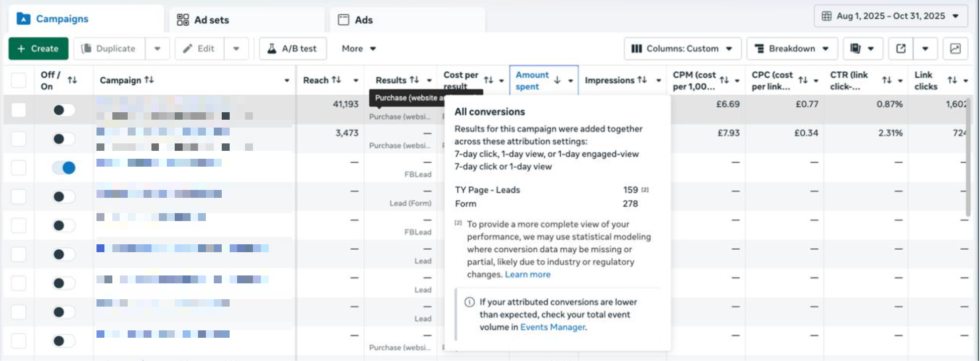Toggle on the Lead (Form) campaign
The height and width of the screenshot is (361, 980).
64,196
